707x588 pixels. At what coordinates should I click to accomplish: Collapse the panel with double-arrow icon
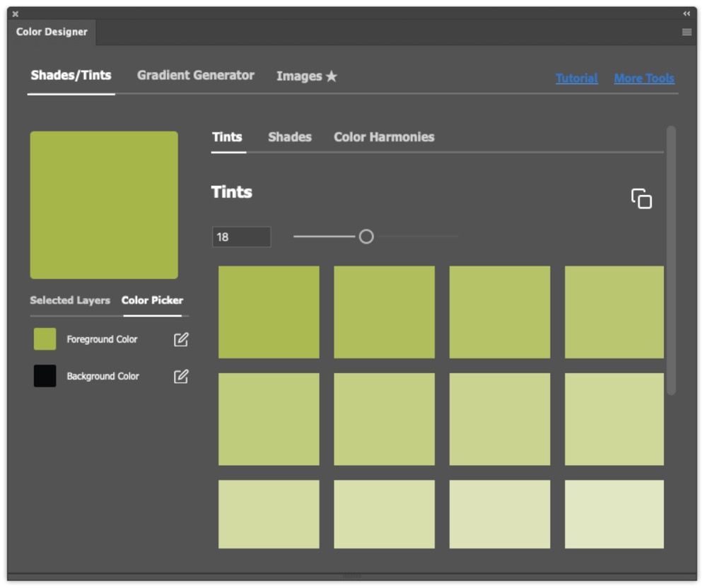pyautogui.click(x=686, y=14)
